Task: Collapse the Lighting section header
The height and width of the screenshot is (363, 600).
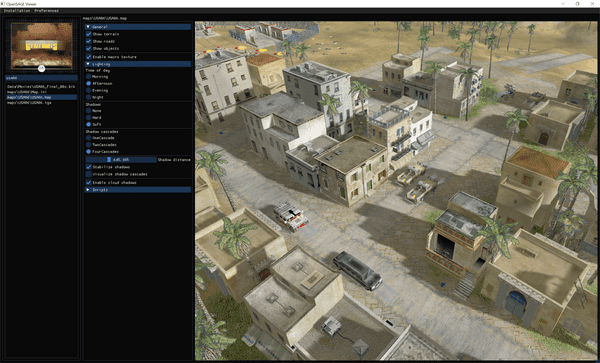Action: (138, 64)
